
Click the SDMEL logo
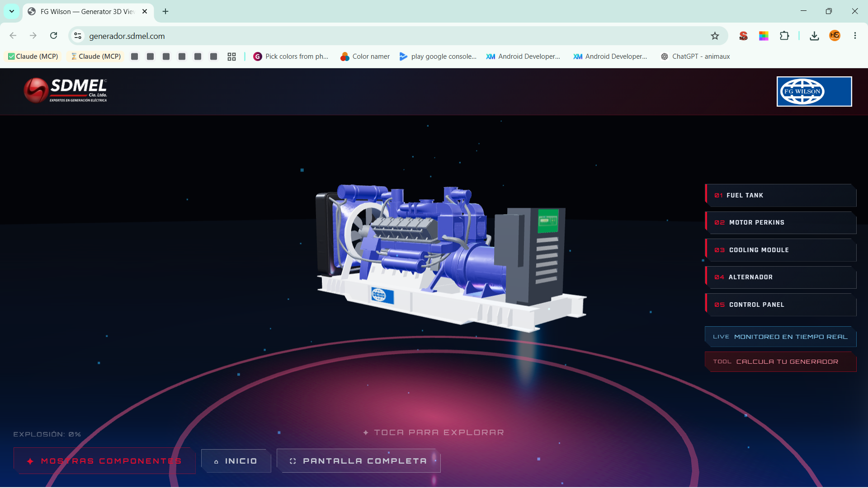click(x=66, y=90)
